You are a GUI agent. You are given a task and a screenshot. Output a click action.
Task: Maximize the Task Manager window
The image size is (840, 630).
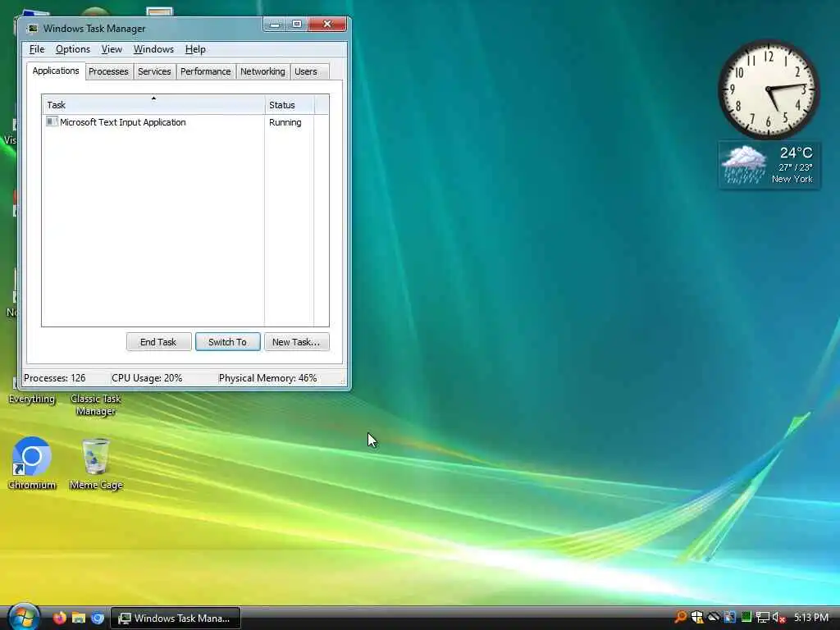[x=297, y=25]
